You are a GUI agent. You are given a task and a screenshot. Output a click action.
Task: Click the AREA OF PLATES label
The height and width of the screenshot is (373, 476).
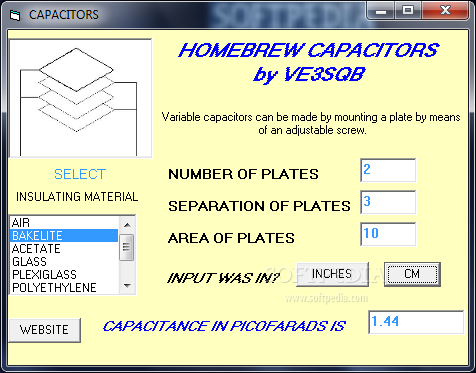[231, 238]
